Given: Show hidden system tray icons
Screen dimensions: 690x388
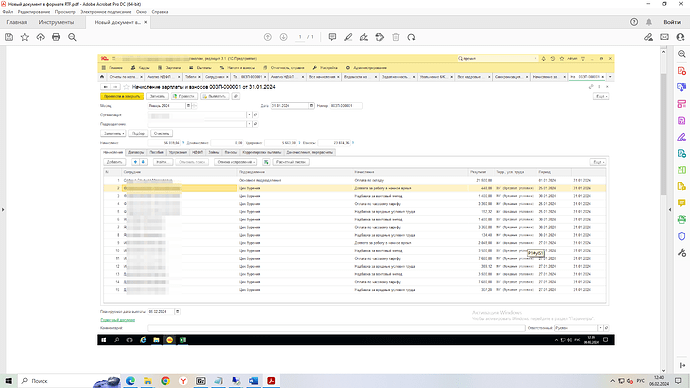Looking at the screenshot, I should (612, 381).
